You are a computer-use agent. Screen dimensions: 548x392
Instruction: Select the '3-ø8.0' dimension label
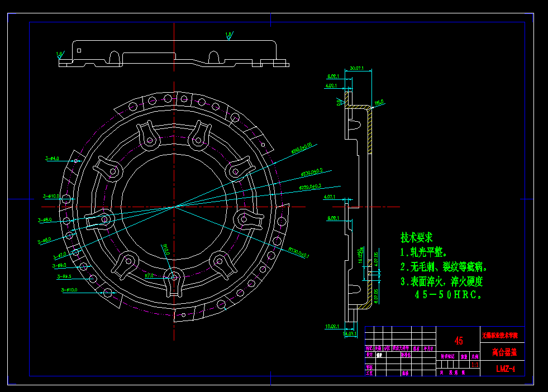pyautogui.click(x=44, y=241)
